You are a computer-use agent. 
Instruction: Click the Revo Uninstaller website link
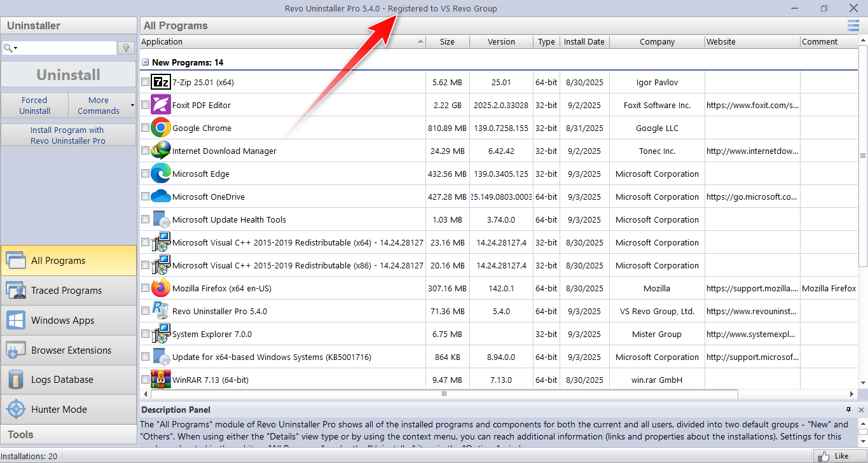752,312
